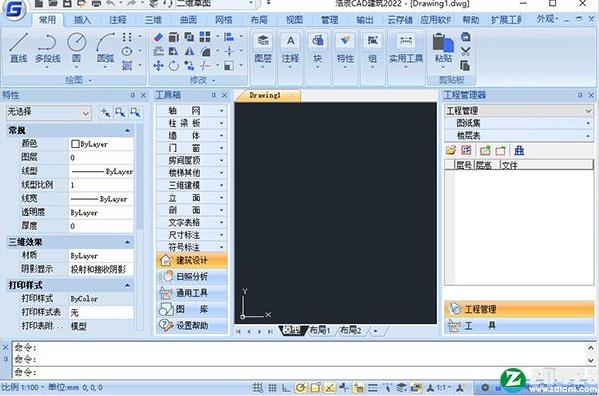The image size is (599, 396).
Task: Click the 颜色 ByLayer color swatch
Action: pos(75,144)
